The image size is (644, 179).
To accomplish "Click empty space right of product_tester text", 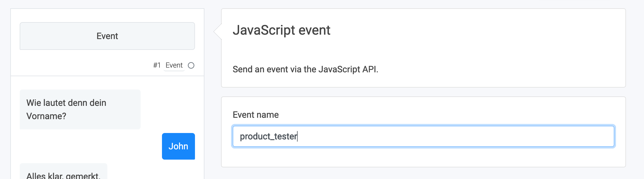I will click(x=444, y=136).
